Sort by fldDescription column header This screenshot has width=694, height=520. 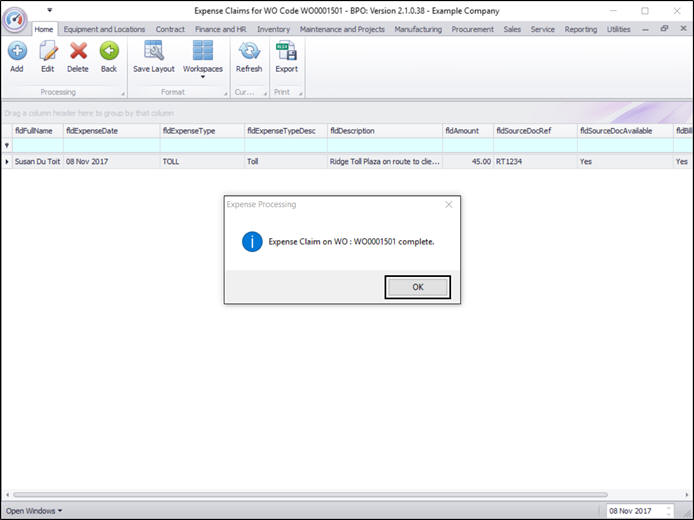tap(385, 131)
